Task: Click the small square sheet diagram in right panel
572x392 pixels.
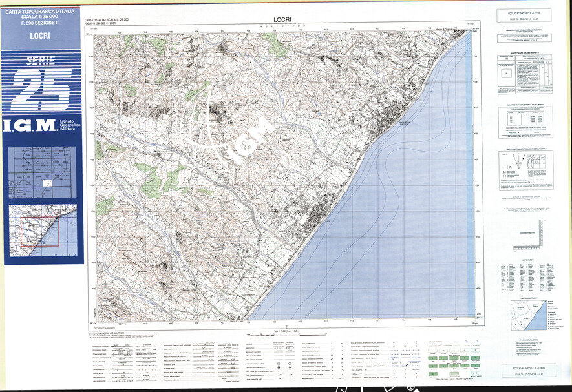Action: pos(508,72)
